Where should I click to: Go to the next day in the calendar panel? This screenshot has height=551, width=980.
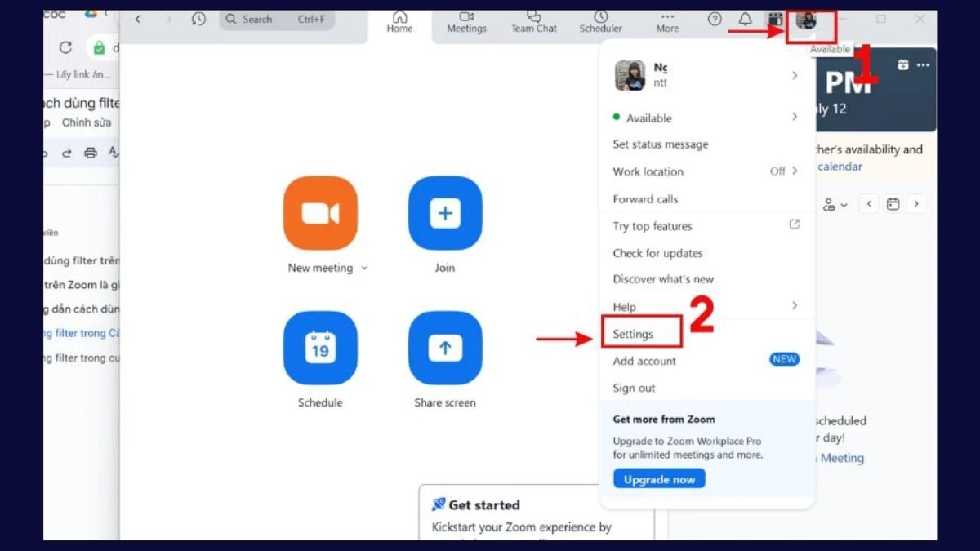tap(917, 204)
